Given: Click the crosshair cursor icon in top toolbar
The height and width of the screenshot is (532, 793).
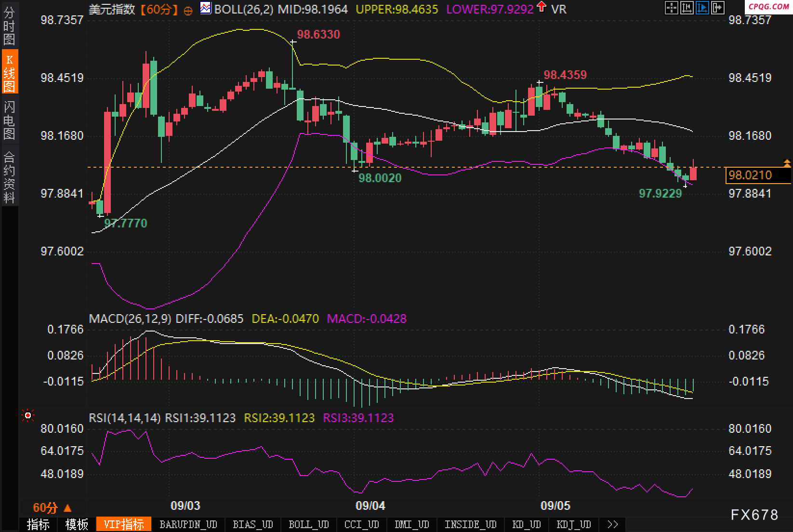Looking at the screenshot, I should tap(671, 8).
